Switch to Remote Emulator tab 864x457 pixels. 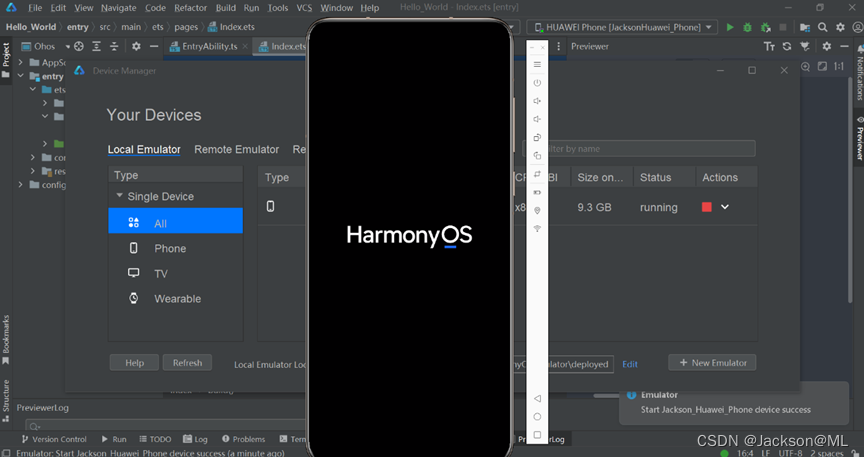tap(236, 149)
